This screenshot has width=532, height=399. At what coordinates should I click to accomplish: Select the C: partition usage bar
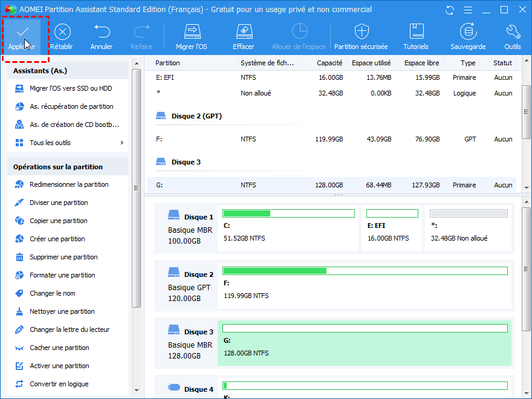pos(288,213)
